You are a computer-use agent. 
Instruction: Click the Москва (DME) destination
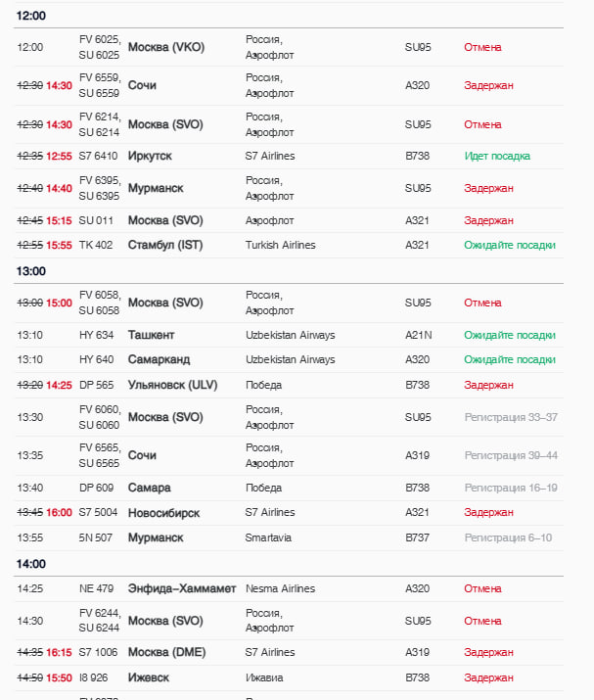[x=166, y=652]
